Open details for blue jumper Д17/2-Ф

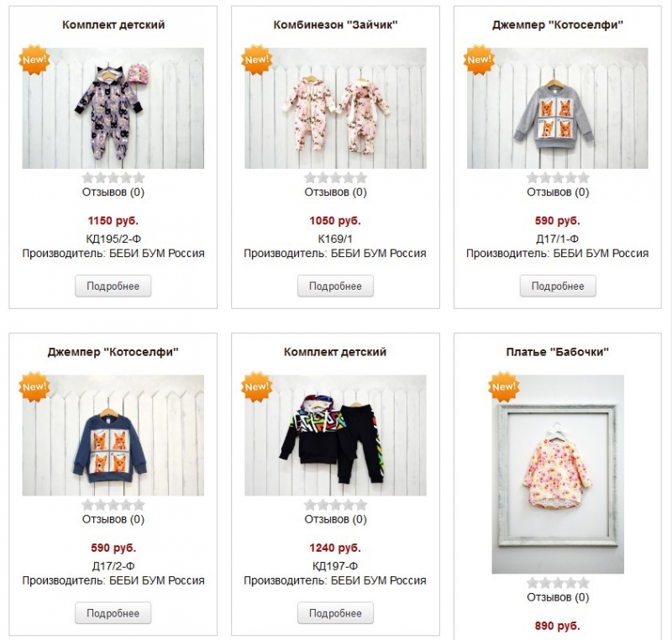(113, 613)
